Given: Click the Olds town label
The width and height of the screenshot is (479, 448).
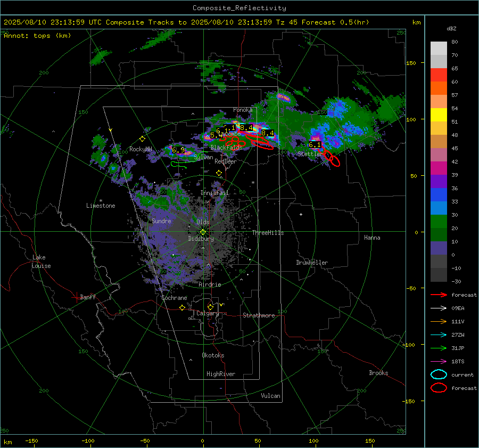Looking at the screenshot, I should pos(203,222).
